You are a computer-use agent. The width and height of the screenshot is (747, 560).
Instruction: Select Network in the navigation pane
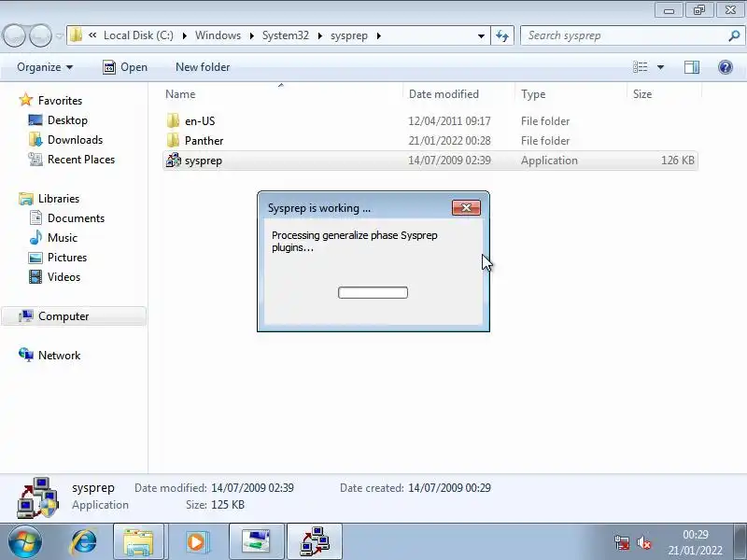tap(59, 356)
